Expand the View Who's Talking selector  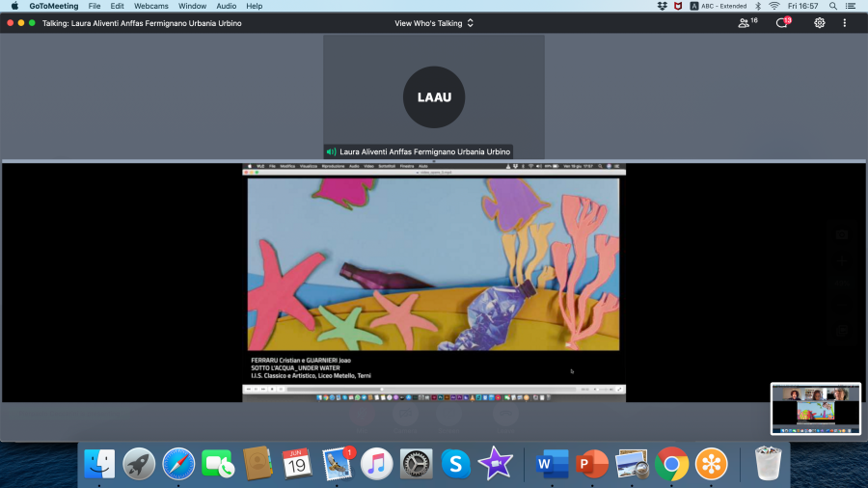[x=433, y=23]
